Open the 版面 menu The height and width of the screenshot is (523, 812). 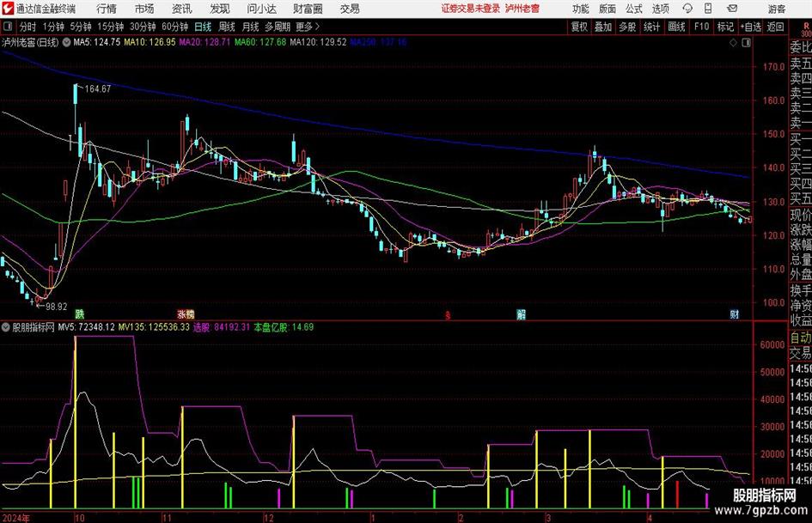pyautogui.click(x=607, y=9)
